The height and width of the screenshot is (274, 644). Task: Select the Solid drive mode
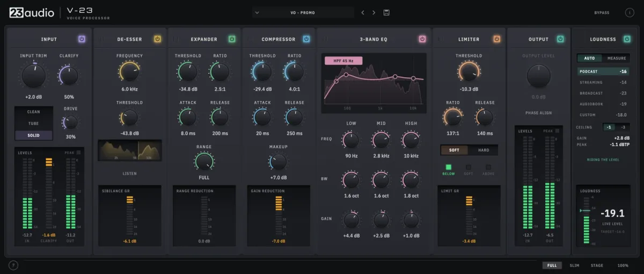33,135
